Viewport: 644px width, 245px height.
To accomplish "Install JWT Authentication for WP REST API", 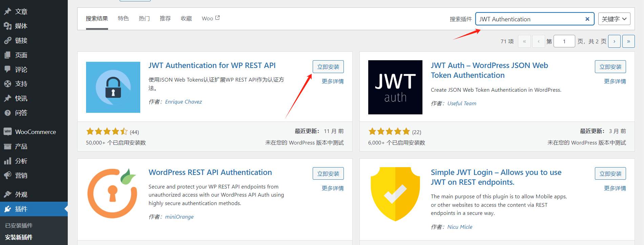I will (x=328, y=67).
